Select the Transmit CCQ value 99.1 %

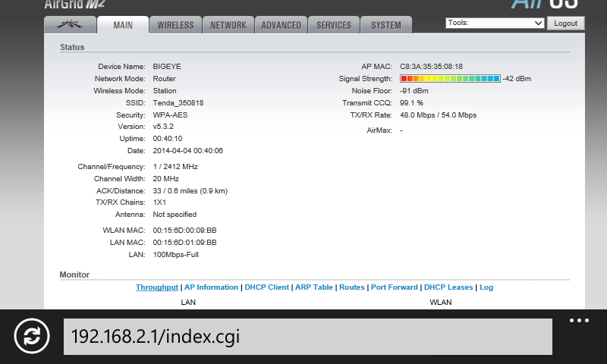point(411,103)
